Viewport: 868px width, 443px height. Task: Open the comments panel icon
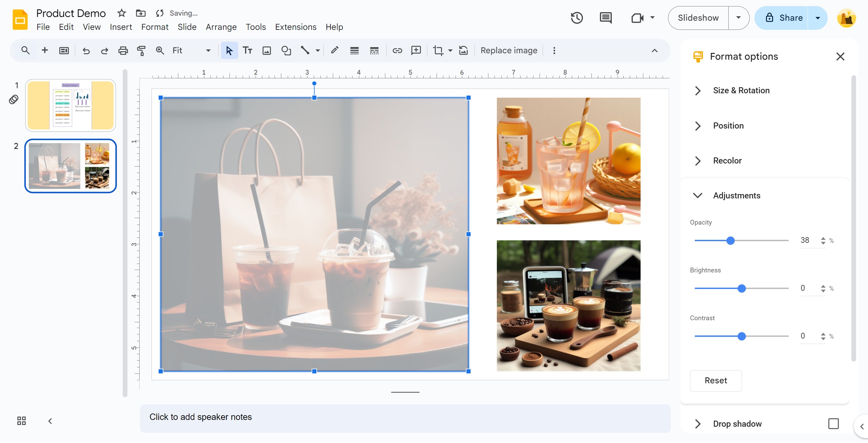(606, 18)
